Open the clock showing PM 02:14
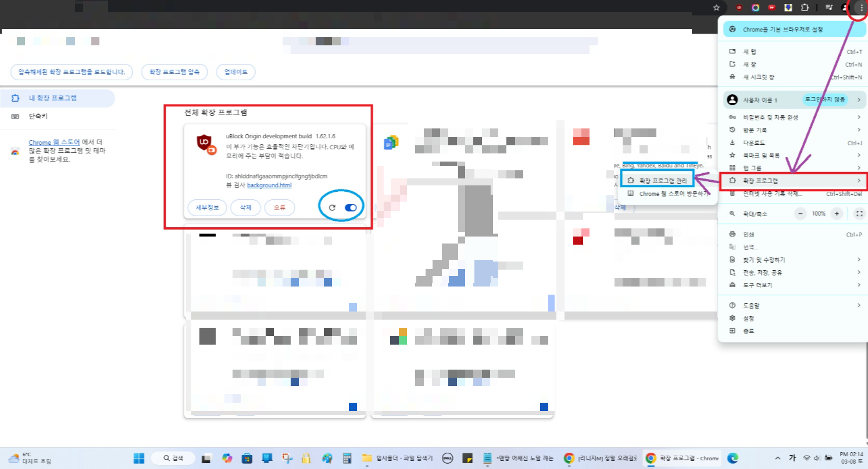 click(852, 458)
